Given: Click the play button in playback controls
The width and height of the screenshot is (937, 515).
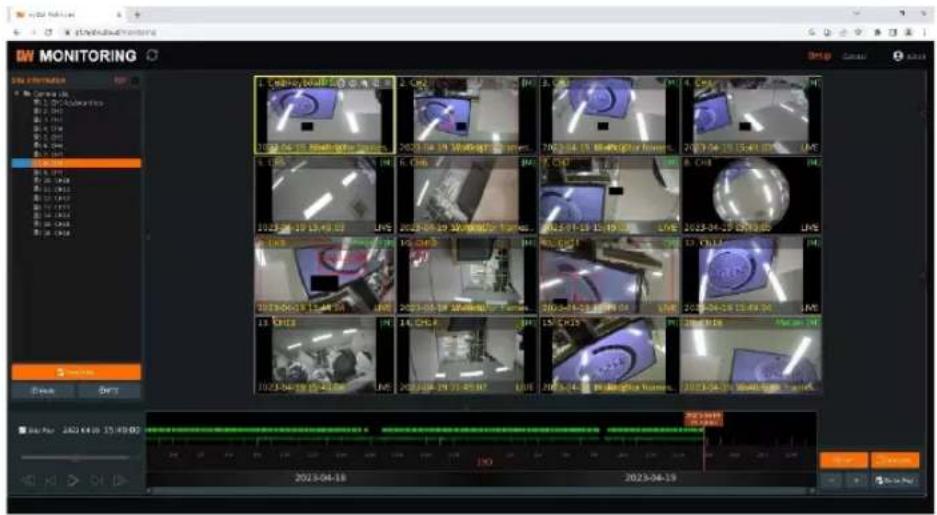Looking at the screenshot, I should point(74,480).
